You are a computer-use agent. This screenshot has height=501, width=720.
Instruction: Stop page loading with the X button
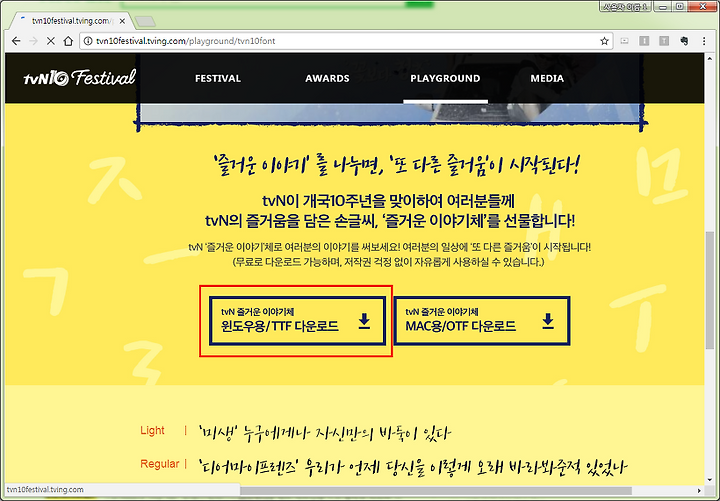click(51, 41)
